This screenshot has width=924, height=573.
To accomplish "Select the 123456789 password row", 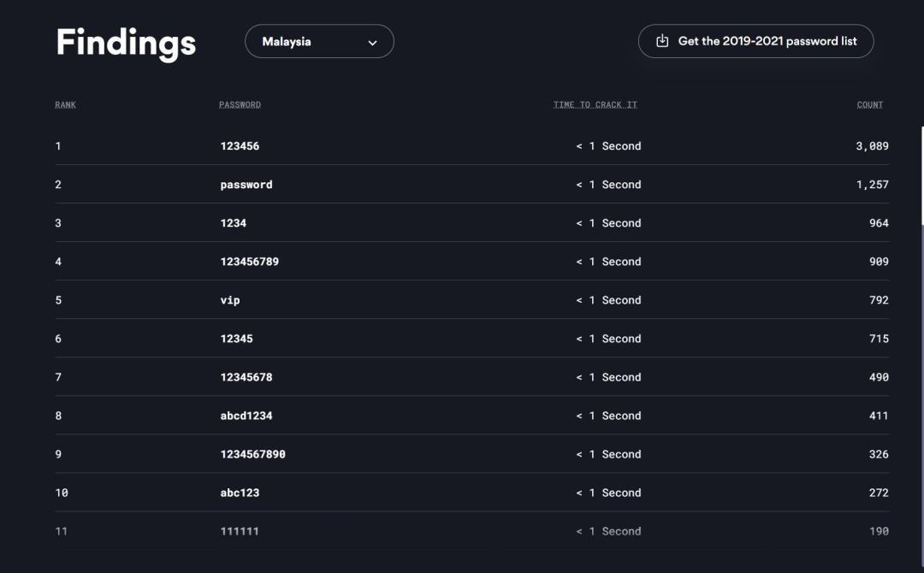I will (249, 262).
